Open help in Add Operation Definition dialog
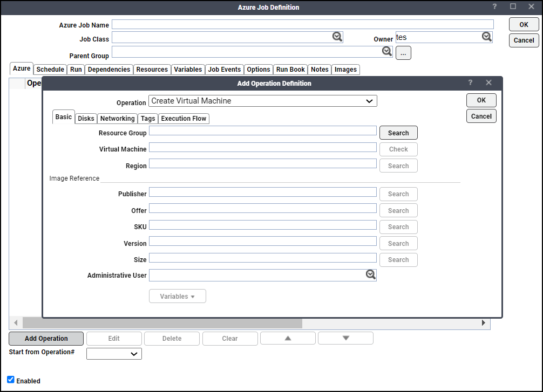This screenshot has height=392, width=543. [x=470, y=82]
